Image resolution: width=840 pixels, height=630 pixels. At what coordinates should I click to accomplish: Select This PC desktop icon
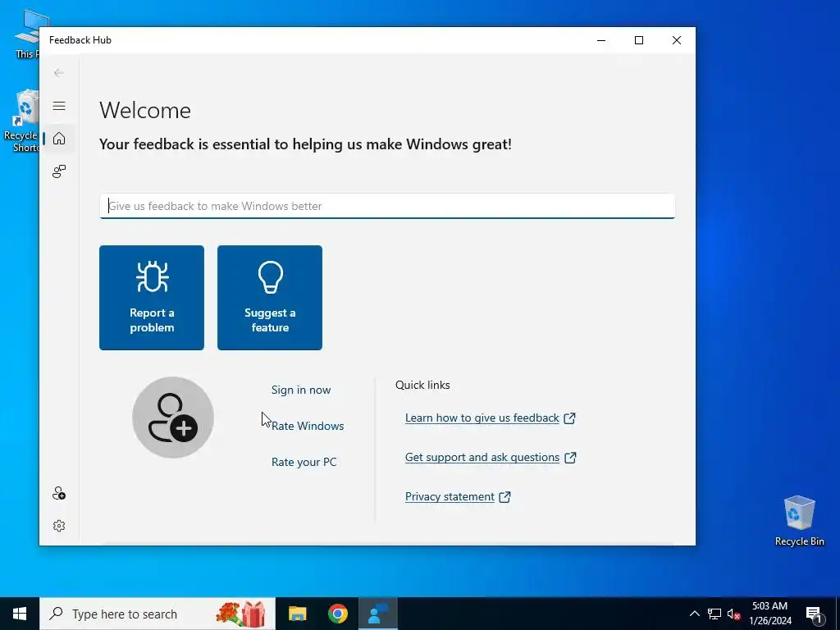pyautogui.click(x=27, y=33)
